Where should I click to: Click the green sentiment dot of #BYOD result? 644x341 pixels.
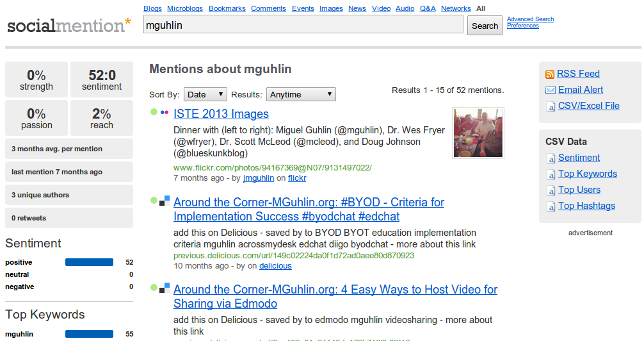(x=154, y=201)
